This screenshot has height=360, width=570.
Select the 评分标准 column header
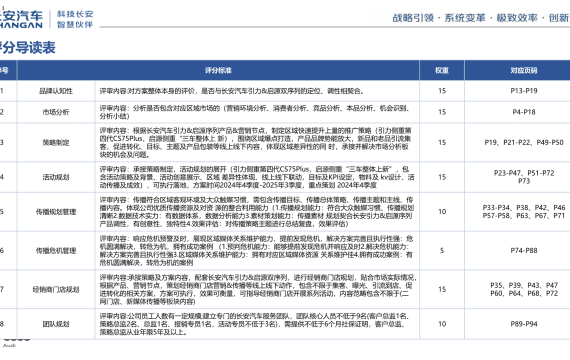[x=218, y=70]
